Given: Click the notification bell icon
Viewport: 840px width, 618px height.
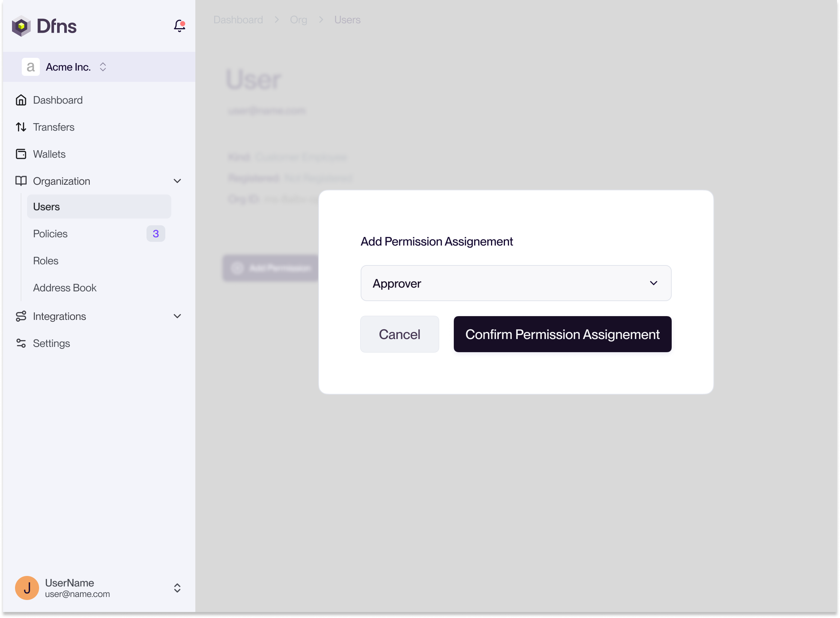Looking at the screenshot, I should coord(180,26).
